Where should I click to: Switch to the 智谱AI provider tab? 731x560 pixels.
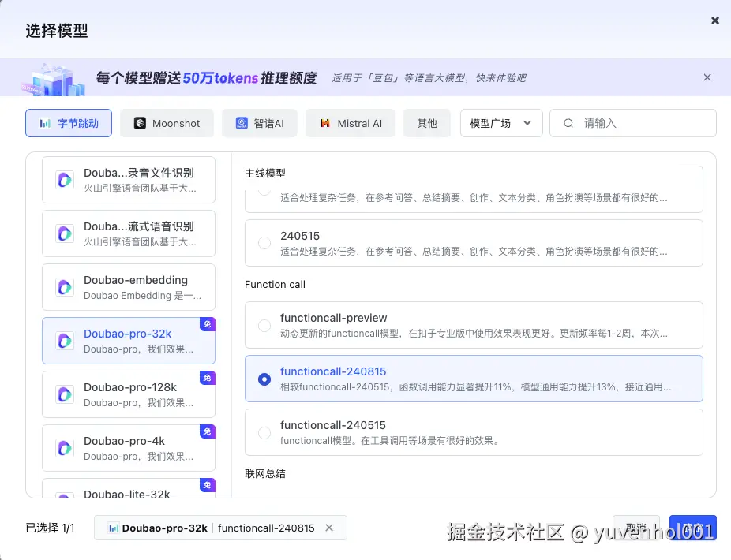click(260, 123)
